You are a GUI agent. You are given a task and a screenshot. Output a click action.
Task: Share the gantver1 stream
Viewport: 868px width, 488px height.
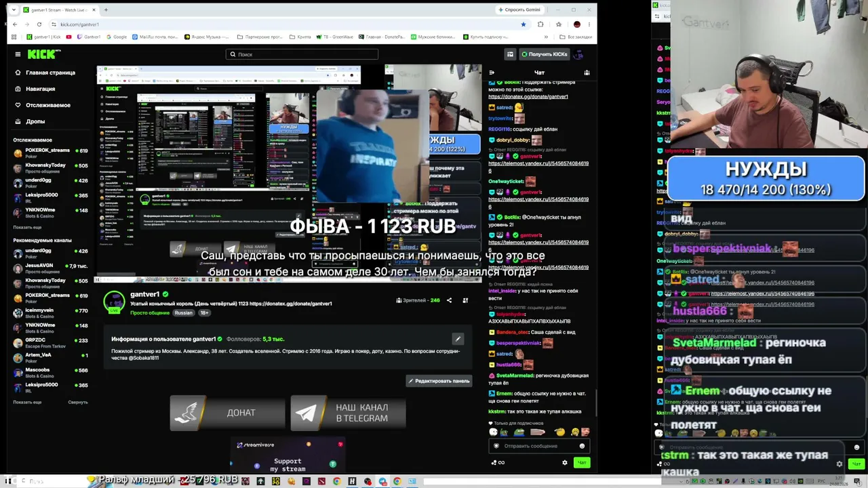click(x=449, y=300)
